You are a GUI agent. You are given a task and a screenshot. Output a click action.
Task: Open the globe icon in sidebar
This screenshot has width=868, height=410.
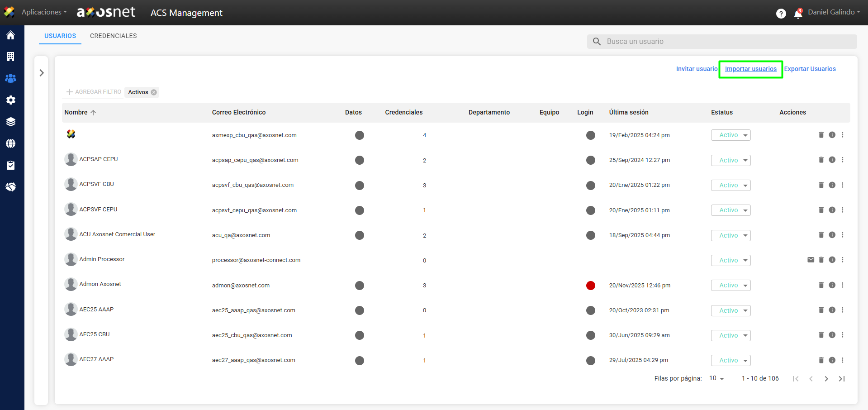11,143
